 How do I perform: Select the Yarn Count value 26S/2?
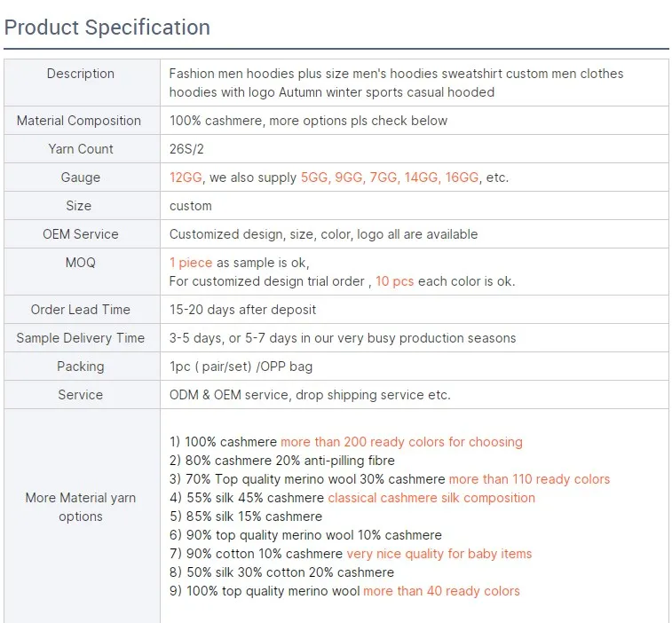(187, 149)
